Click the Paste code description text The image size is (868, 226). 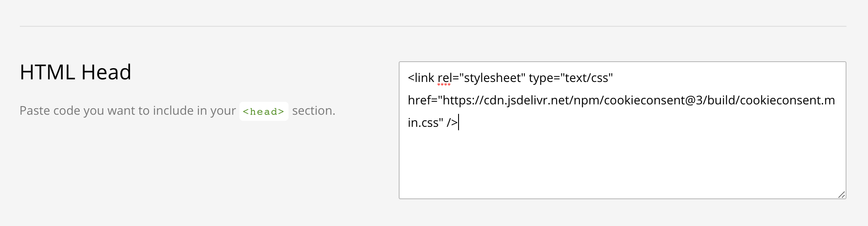pyautogui.click(x=128, y=111)
